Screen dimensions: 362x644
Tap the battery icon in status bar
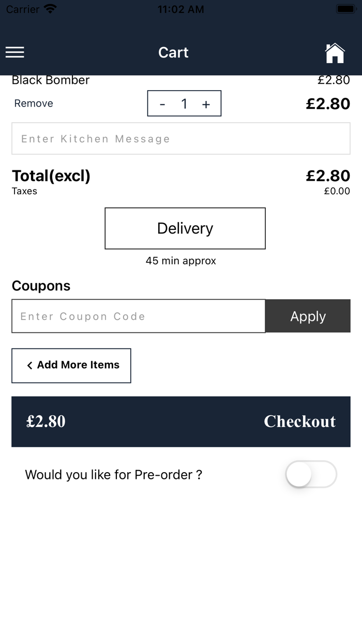click(x=344, y=9)
